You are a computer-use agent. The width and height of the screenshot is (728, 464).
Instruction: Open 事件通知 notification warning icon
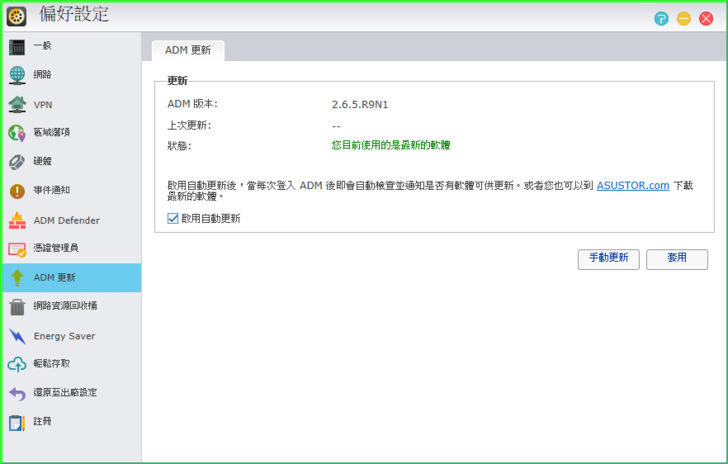(x=17, y=191)
